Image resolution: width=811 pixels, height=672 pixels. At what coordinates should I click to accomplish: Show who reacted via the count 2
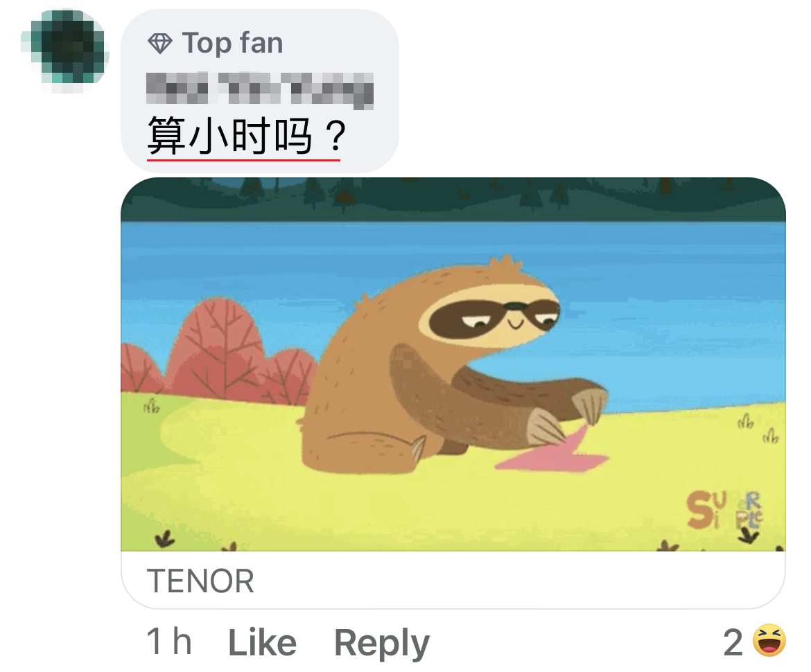click(x=733, y=642)
